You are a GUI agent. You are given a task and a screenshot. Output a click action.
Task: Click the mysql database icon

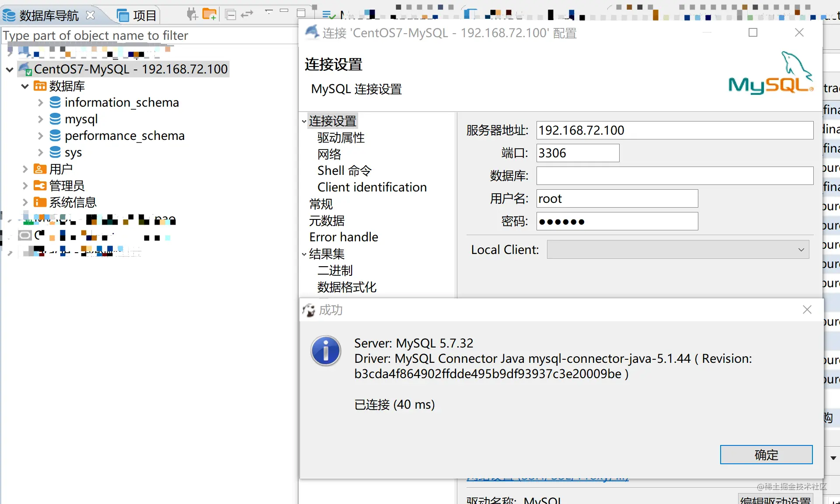pos(55,119)
